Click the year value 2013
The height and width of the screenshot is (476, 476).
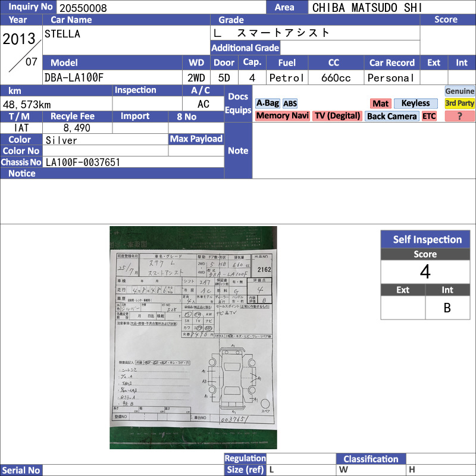click(x=19, y=39)
